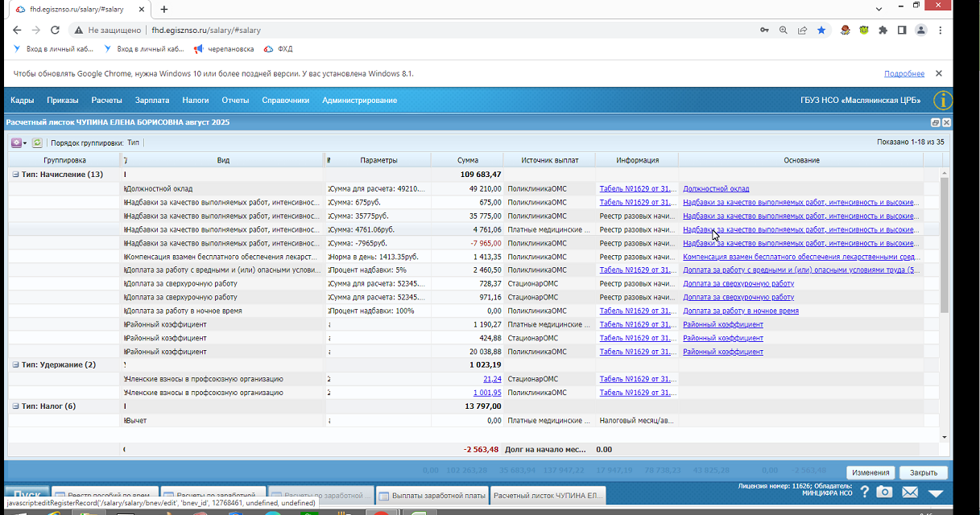Image resolution: width=980 pixels, height=515 pixels.
Task: Open the 'черепановска' bookmark
Action: [224, 49]
